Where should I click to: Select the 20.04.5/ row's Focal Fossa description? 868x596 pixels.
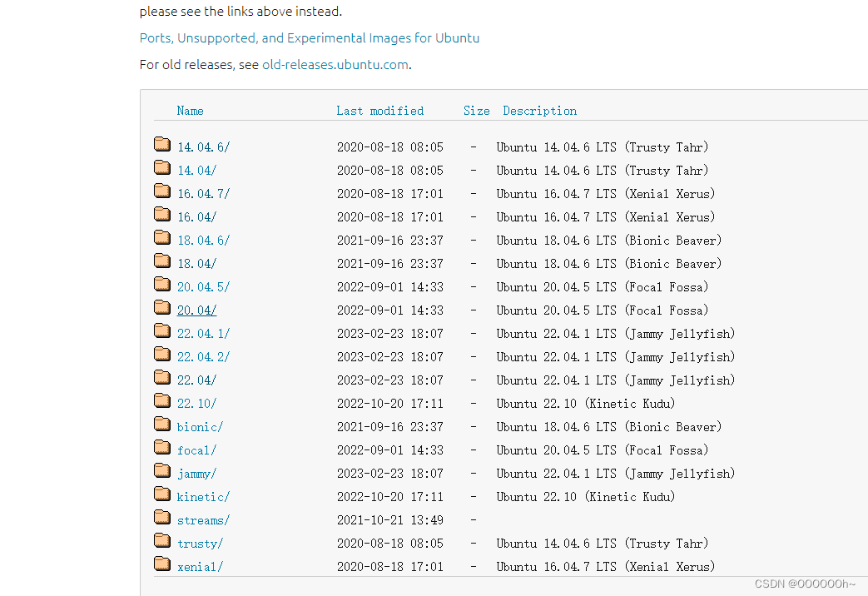click(603, 287)
